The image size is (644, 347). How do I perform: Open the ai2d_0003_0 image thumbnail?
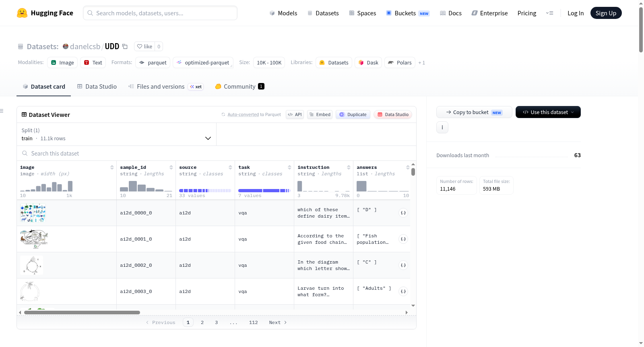pyautogui.click(x=30, y=291)
